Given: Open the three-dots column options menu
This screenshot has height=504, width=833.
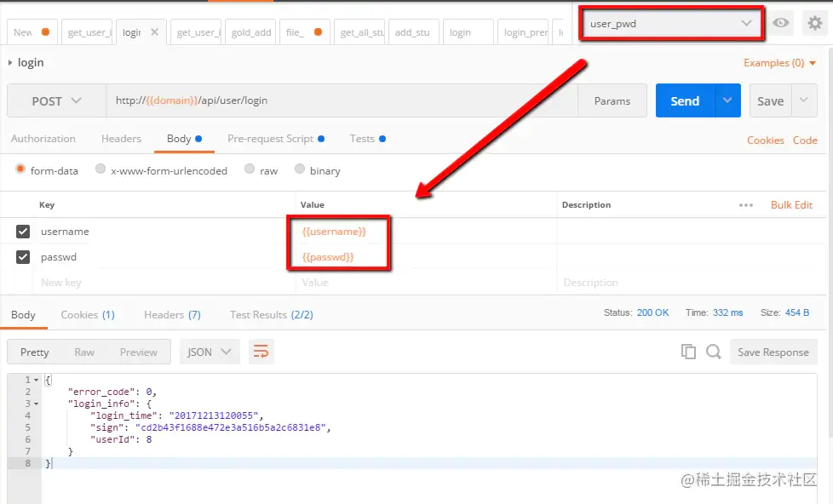Looking at the screenshot, I should point(746,205).
